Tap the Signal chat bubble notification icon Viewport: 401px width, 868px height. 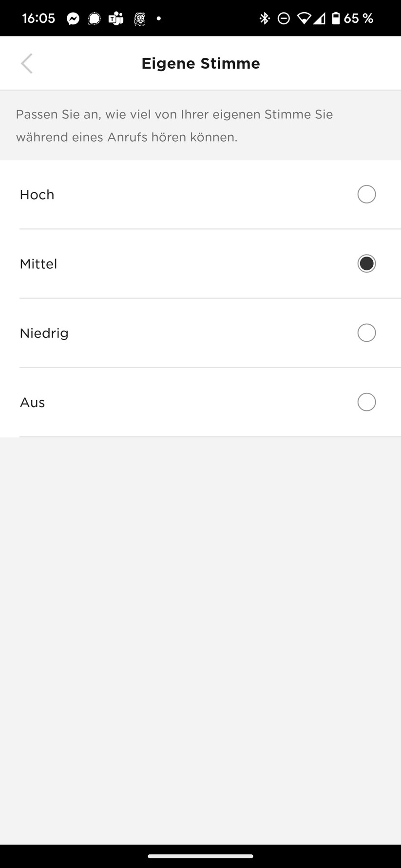(x=94, y=18)
